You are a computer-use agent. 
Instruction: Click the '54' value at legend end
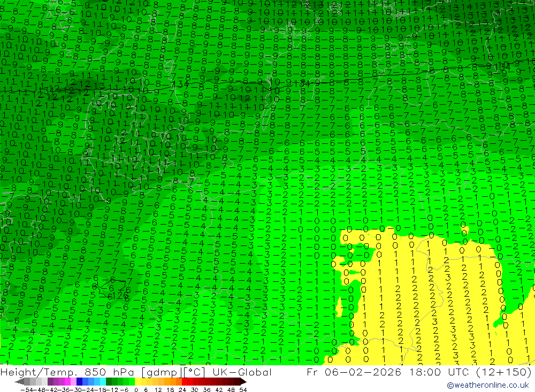pos(243,390)
